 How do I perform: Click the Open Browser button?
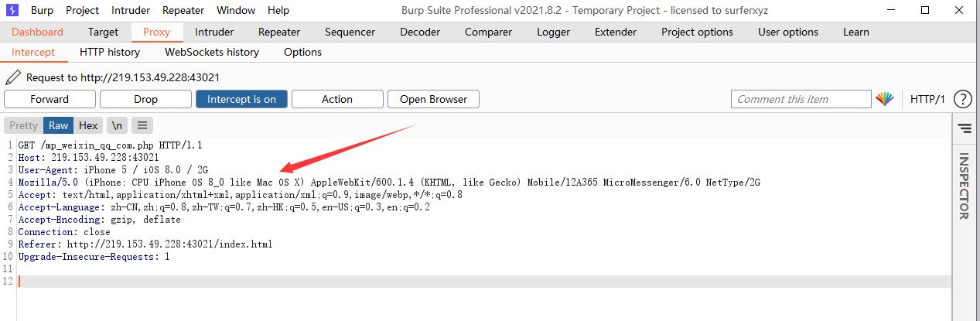coord(433,99)
